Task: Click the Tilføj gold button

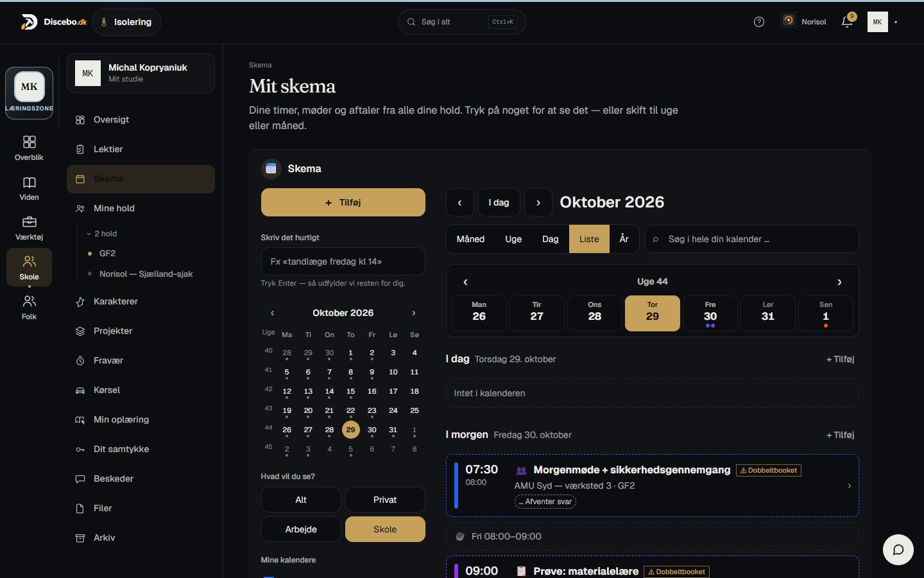Action: pos(343,202)
